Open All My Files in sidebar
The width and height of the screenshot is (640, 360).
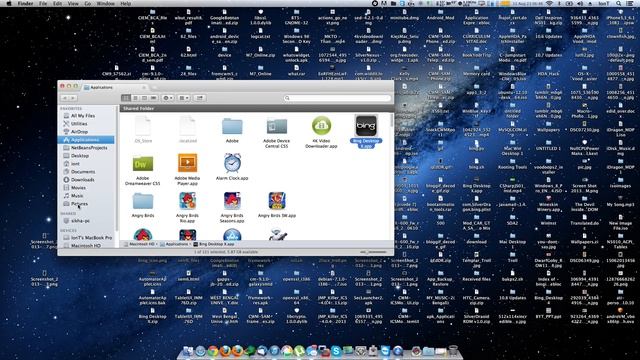83,116
